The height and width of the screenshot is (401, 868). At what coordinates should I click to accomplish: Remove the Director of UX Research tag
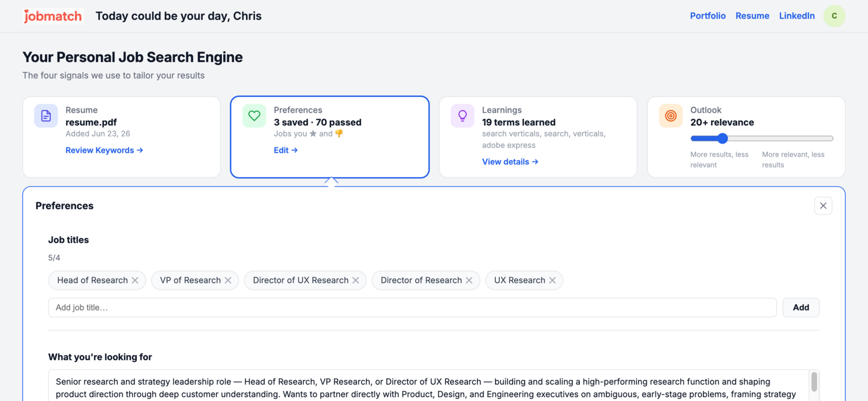(356, 280)
